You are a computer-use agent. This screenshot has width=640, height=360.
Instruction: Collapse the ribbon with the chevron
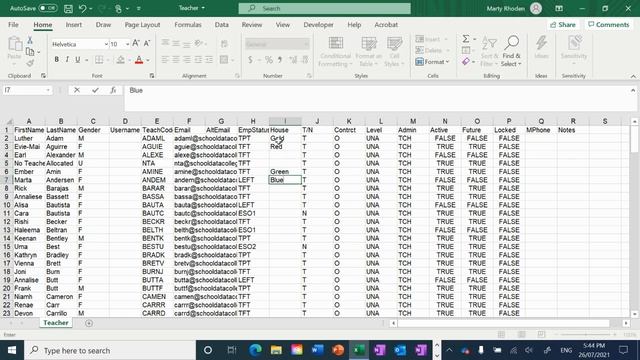(633, 76)
